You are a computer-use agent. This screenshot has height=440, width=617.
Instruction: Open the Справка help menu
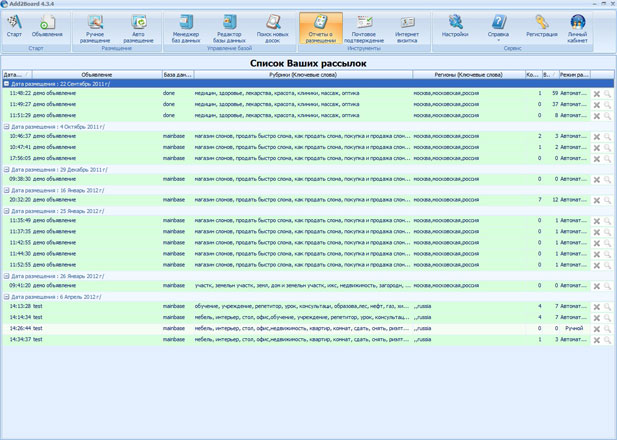coord(499,28)
